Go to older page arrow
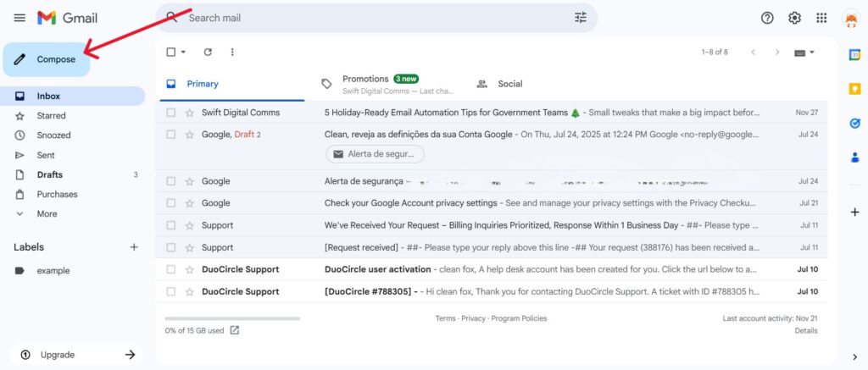Image resolution: width=868 pixels, height=370 pixels. tap(777, 52)
